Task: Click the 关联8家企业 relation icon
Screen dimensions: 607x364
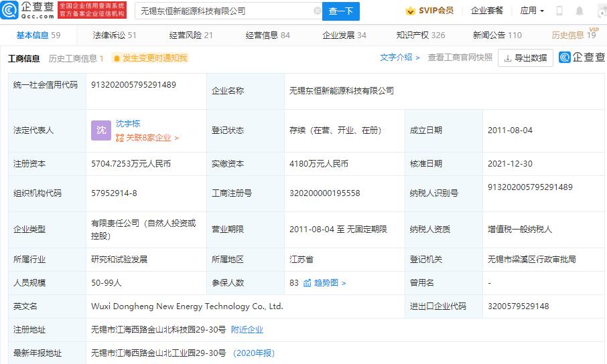Action: (x=120, y=138)
